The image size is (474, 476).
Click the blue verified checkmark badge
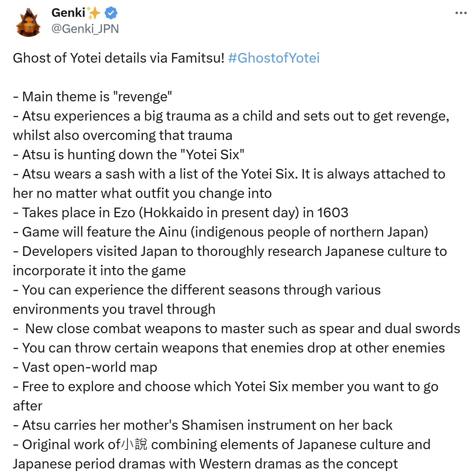(111, 13)
